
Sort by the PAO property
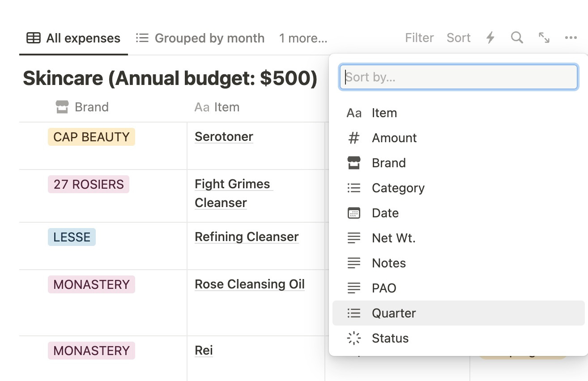click(x=459, y=288)
